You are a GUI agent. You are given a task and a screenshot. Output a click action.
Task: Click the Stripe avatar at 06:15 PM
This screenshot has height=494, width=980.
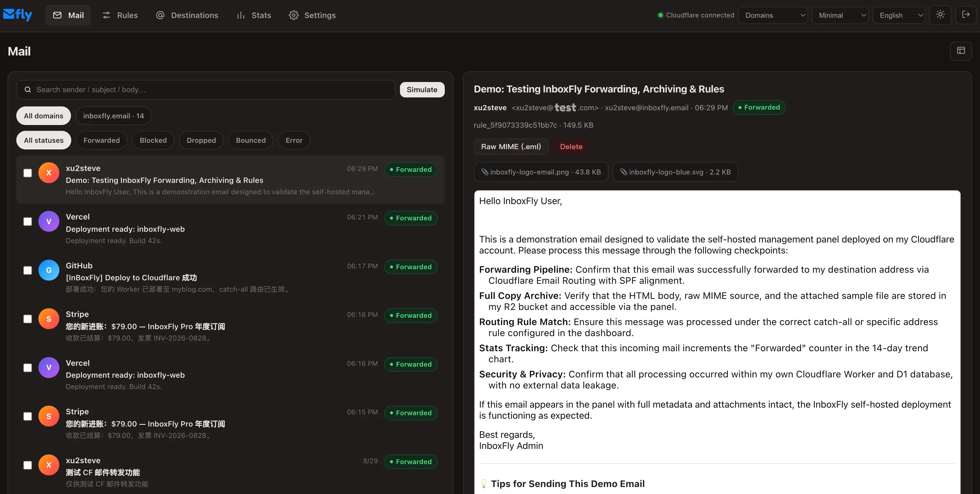(x=49, y=416)
